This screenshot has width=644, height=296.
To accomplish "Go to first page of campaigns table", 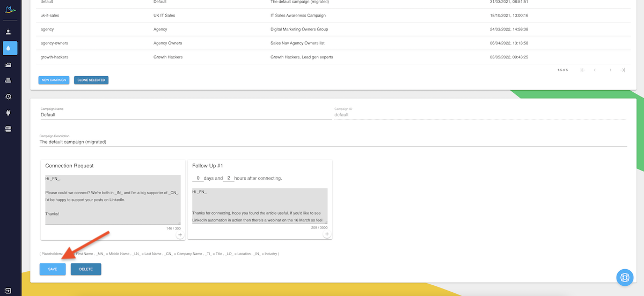I will click(583, 70).
